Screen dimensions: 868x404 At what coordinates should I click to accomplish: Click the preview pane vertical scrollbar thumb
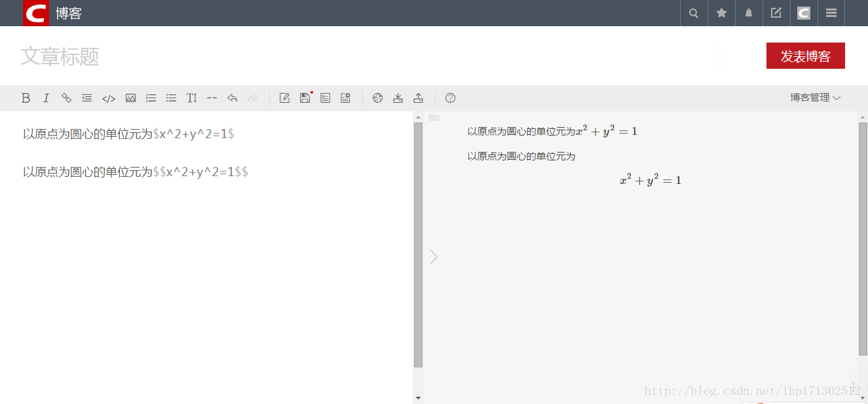pos(863,239)
